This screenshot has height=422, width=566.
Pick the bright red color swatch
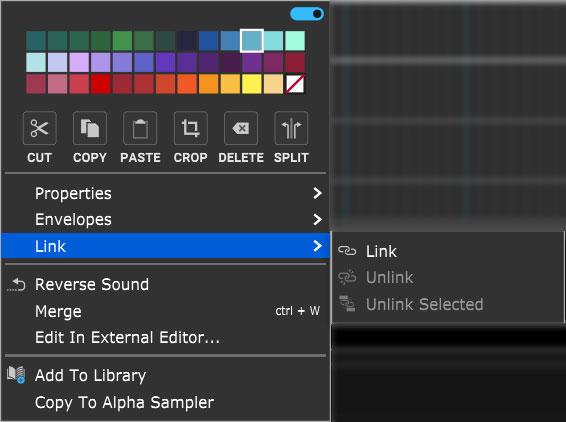(101, 84)
